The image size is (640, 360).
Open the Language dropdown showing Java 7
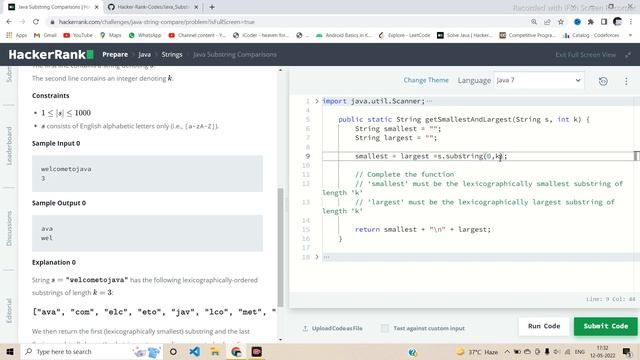[x=539, y=80]
